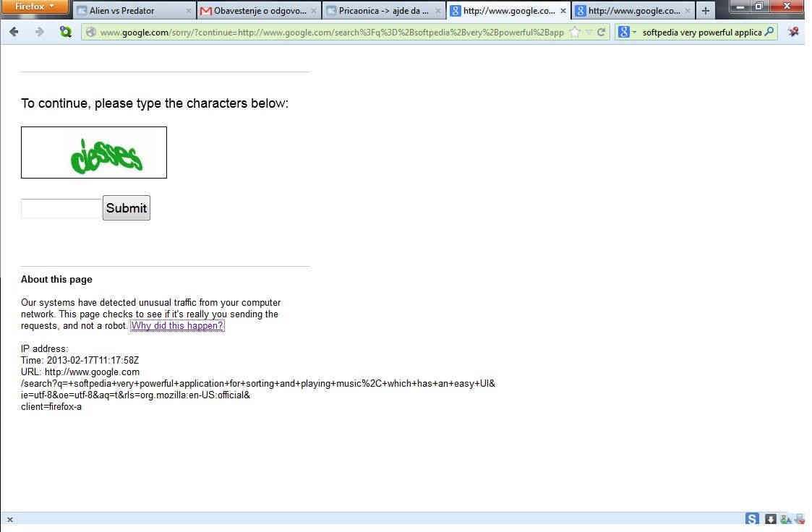Open the Google search engine selector
The height and width of the screenshot is (532, 812).
(627, 32)
